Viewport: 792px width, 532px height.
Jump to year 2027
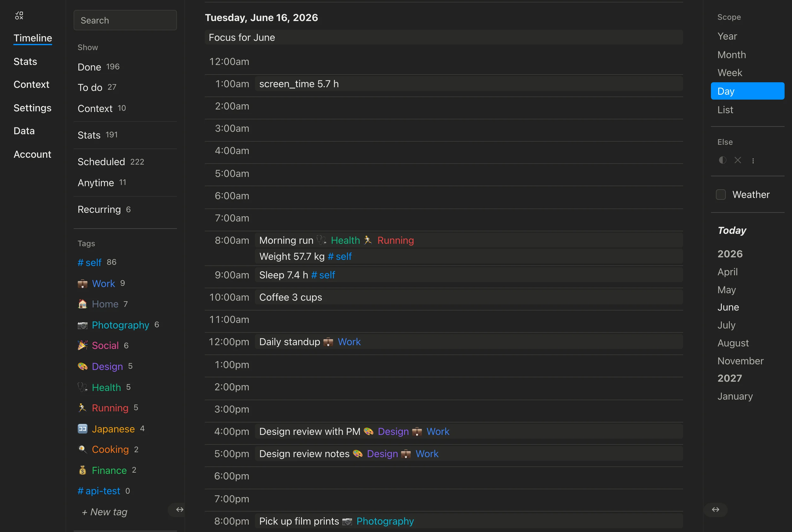tap(730, 378)
